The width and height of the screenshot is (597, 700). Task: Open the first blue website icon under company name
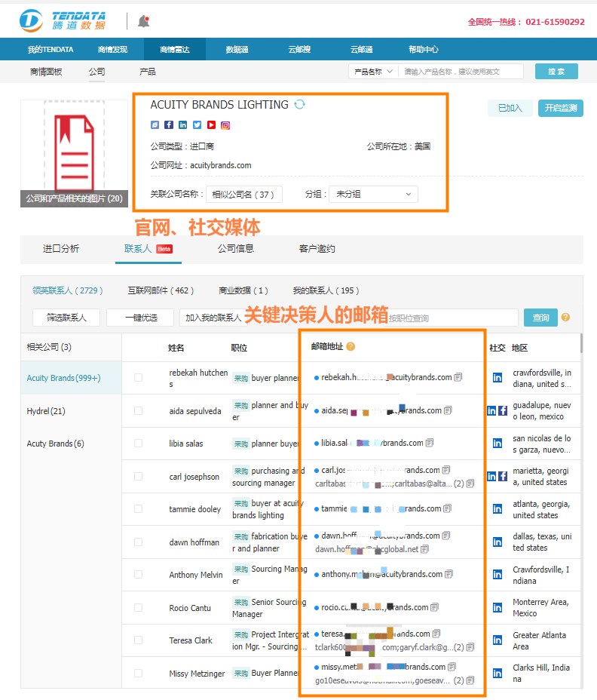pos(155,125)
